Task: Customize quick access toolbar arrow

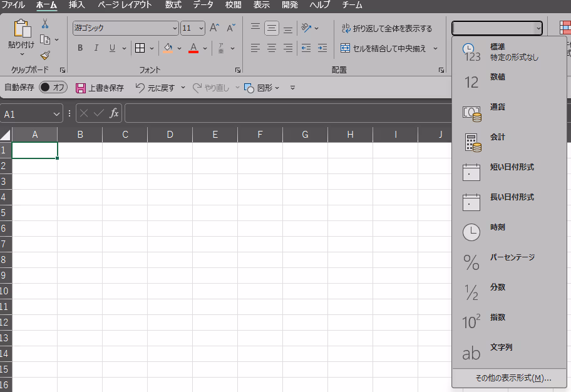Action: 292,88
